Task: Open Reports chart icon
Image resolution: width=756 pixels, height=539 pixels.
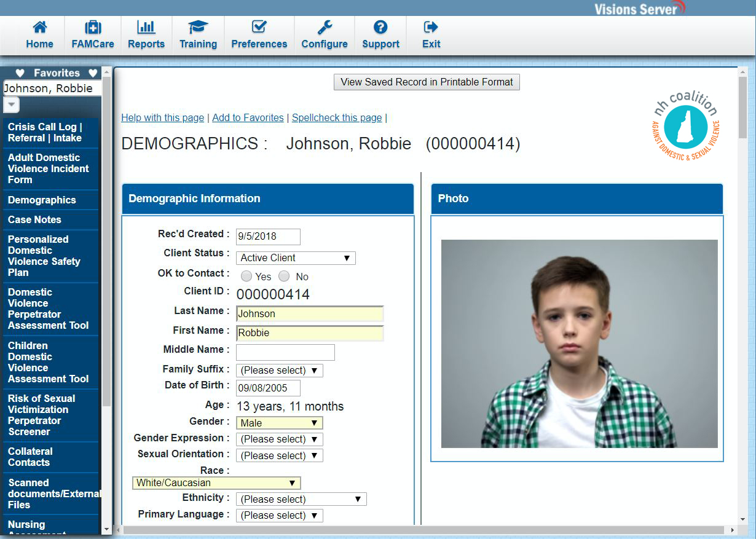Action: tap(146, 27)
